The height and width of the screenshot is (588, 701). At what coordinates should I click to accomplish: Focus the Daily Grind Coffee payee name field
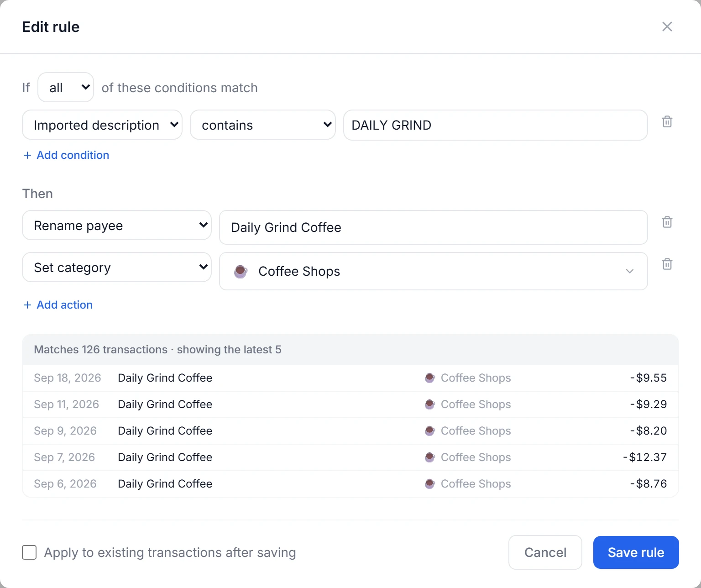click(434, 227)
